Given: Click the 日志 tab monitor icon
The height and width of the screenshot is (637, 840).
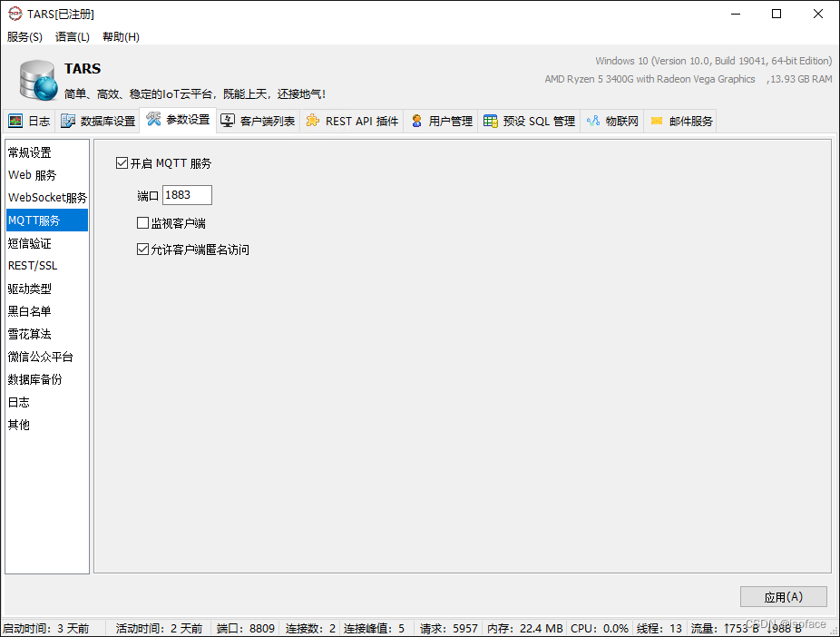Looking at the screenshot, I should [15, 121].
